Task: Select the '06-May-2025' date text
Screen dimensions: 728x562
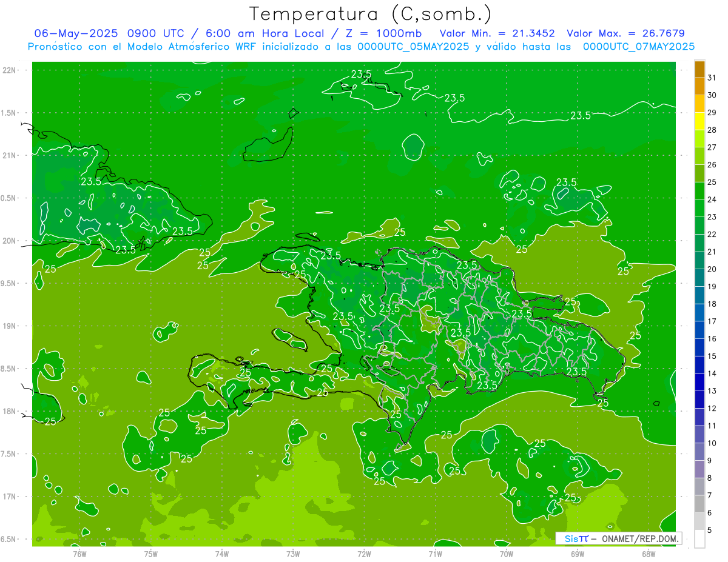Action: 76,33
